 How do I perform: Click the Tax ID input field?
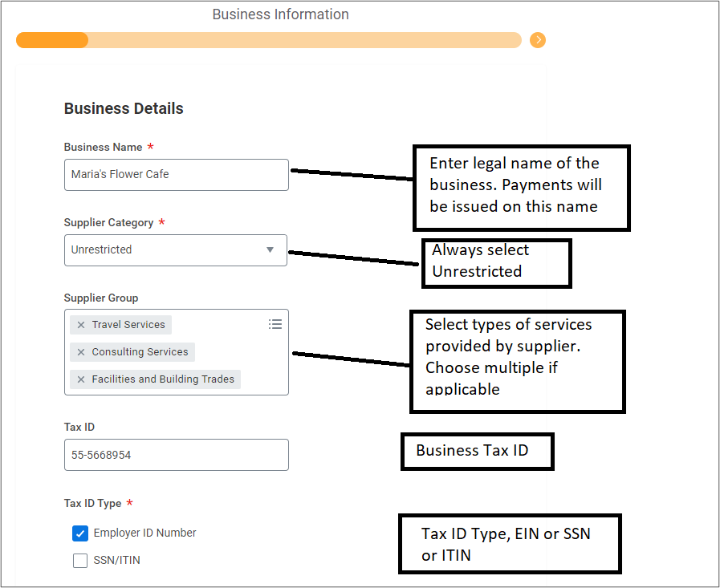[177, 455]
